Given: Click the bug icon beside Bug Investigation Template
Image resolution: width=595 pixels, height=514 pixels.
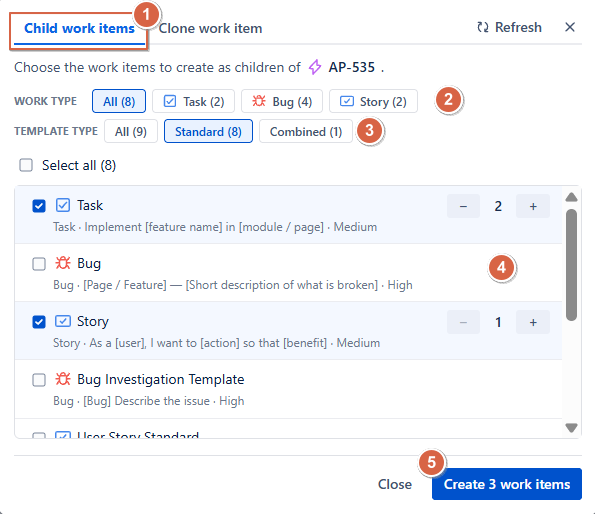Looking at the screenshot, I should (63, 379).
